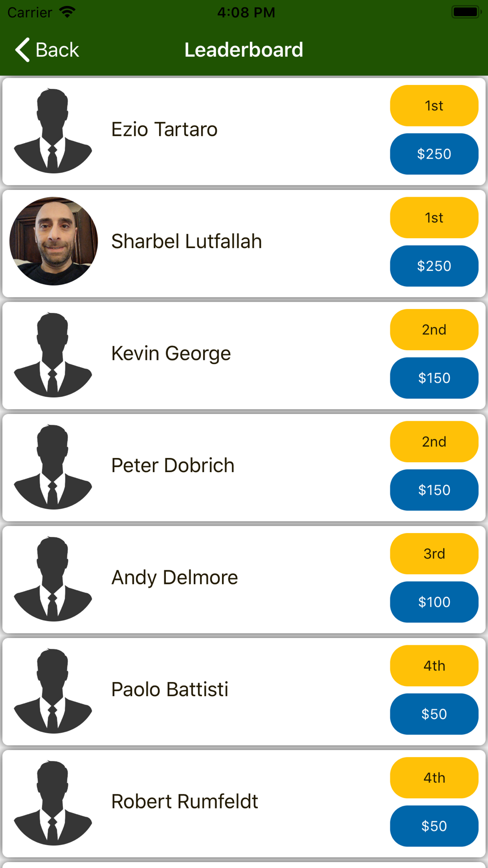The image size is (488, 868).
Task: Click Paolo Battisti's silhouette avatar icon
Action: pyautogui.click(x=53, y=691)
